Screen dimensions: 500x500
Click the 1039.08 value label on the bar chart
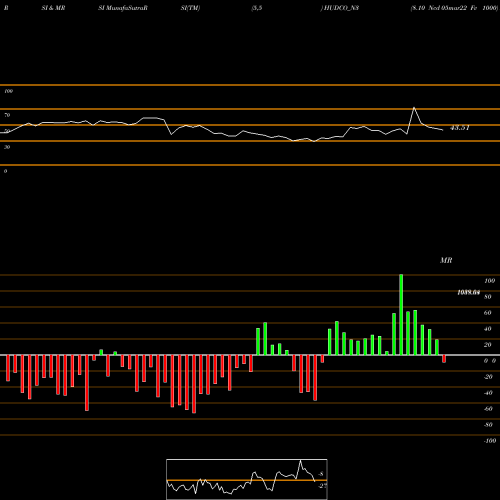[469, 292]
